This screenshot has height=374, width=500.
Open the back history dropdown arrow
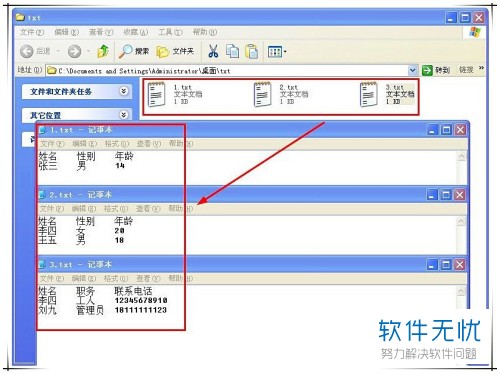[58, 51]
